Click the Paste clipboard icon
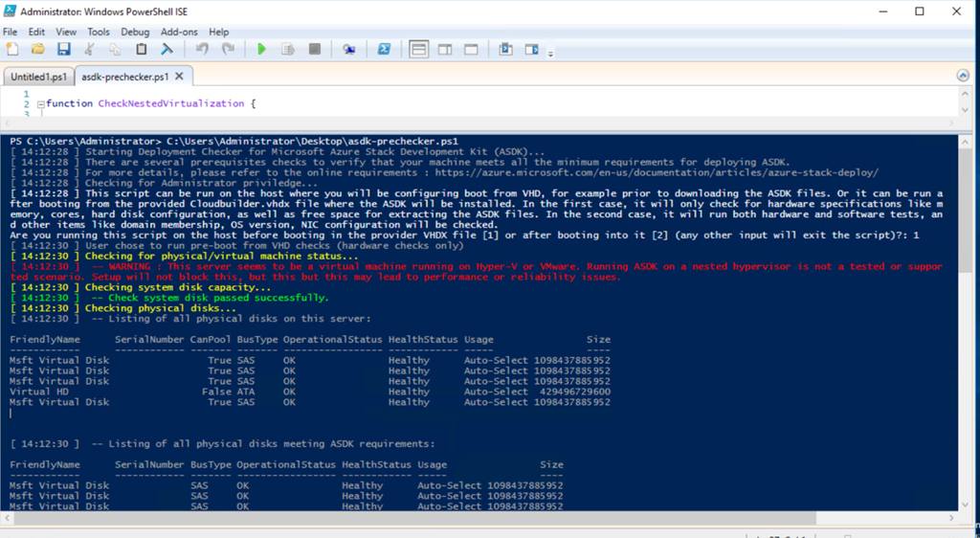980x538 pixels. click(142, 50)
